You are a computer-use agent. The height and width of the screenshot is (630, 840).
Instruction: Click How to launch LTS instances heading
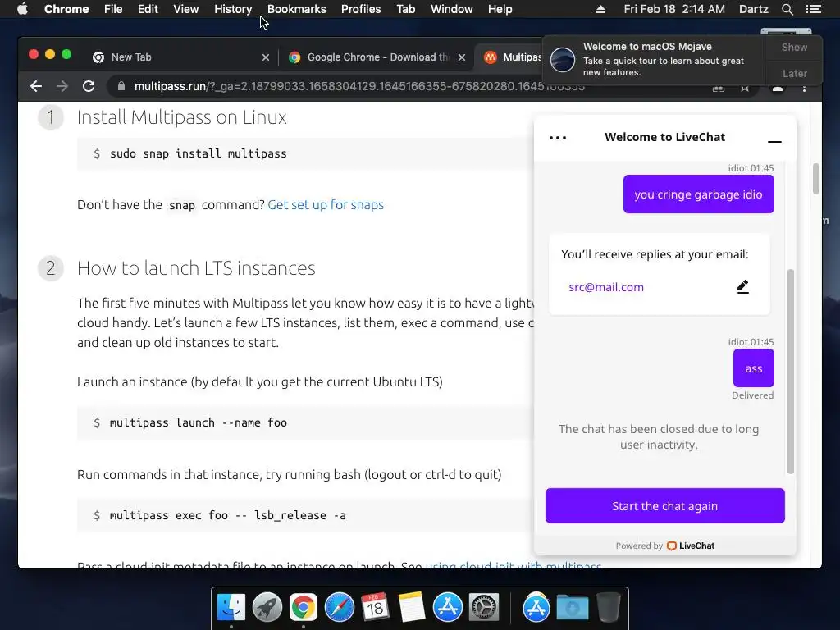[196, 268]
